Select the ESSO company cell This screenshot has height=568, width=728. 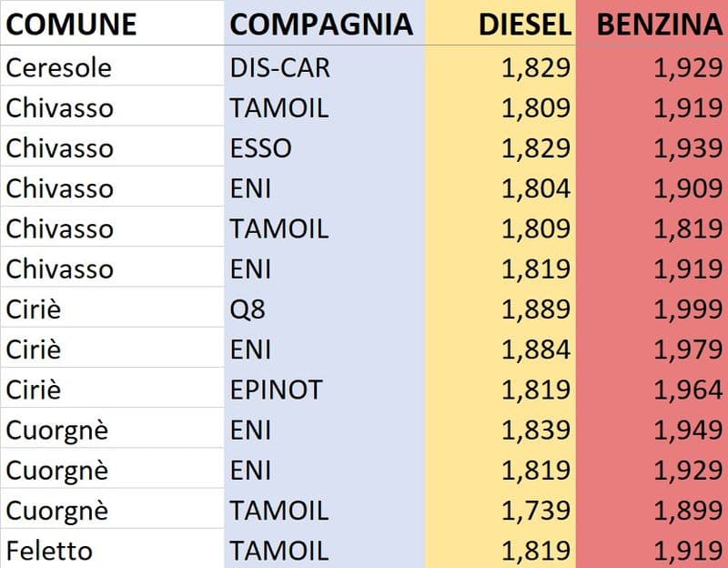260,147
